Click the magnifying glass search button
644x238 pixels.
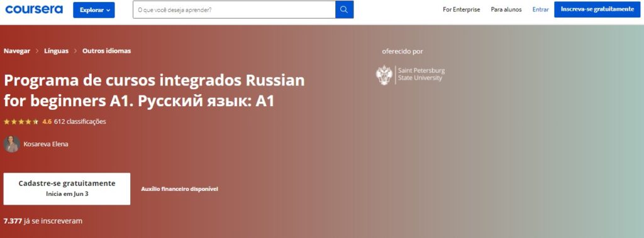[345, 9]
